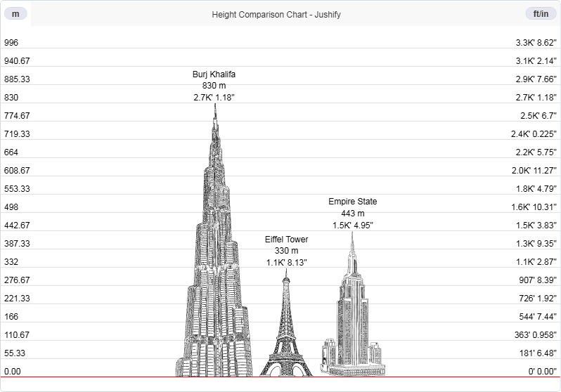Click the 3.3K' 8.62" scale value

click(536, 43)
